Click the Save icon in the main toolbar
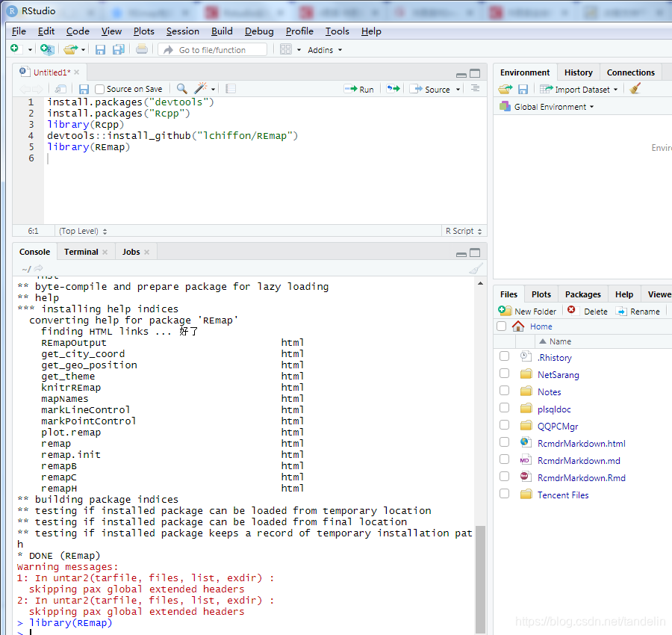 [x=100, y=50]
